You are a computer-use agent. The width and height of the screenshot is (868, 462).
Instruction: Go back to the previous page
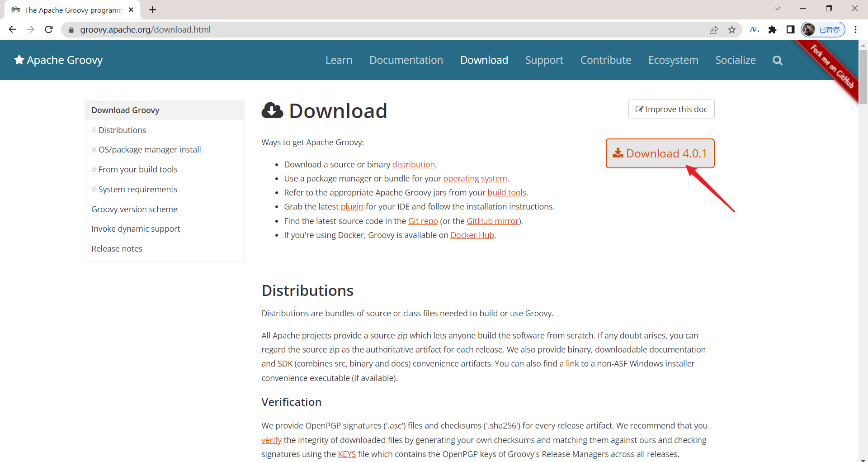[12, 29]
